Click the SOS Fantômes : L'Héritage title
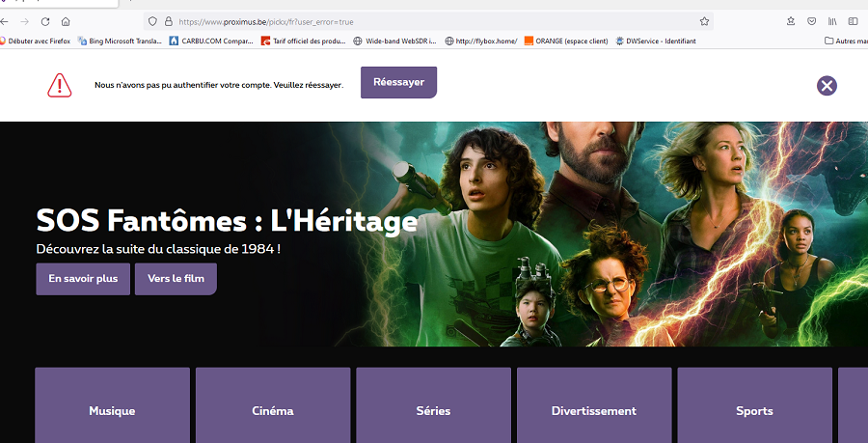868x443 pixels. coord(227,221)
